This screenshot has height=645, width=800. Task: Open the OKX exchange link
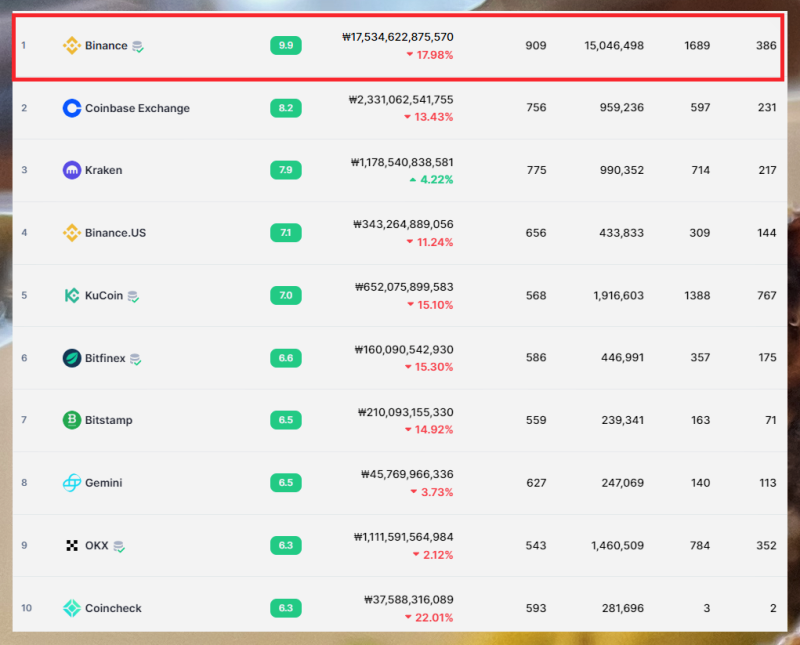point(96,545)
